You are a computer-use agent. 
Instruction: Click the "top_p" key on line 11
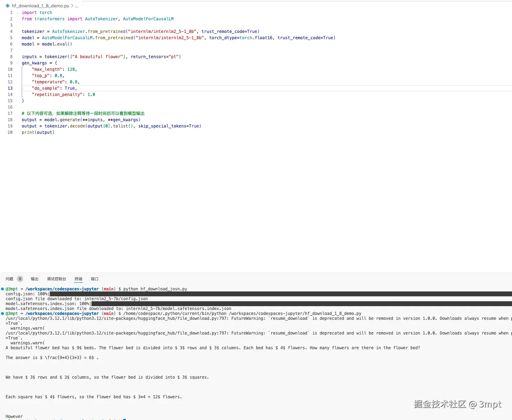click(41, 76)
